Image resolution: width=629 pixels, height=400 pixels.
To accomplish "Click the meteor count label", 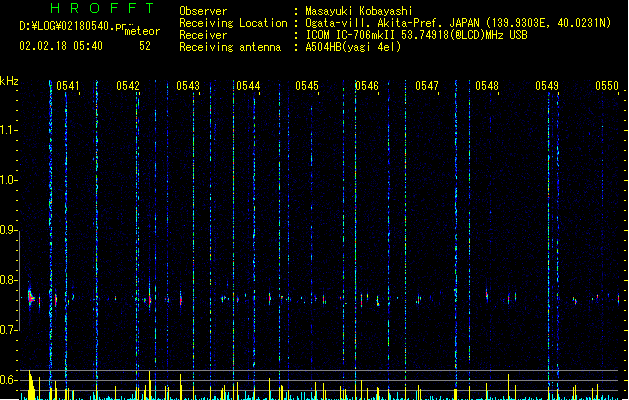I will [142, 31].
